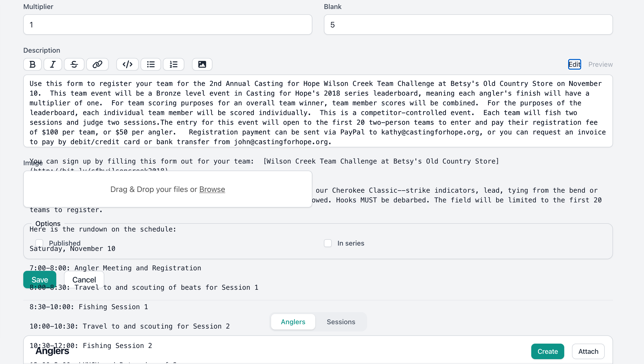
Task: Check the In series option
Action: (328, 243)
